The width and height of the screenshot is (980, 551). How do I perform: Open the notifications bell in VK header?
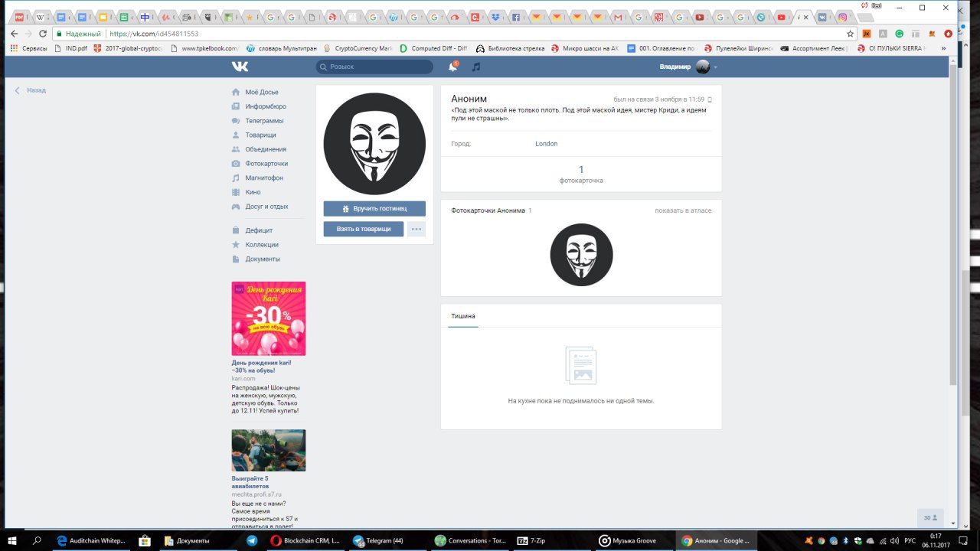(452, 67)
